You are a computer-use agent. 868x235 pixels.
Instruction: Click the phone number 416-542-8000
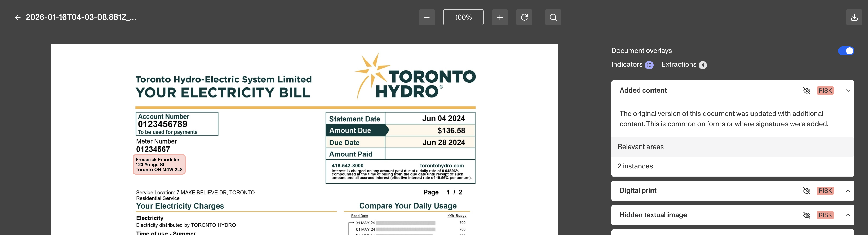[347, 166]
